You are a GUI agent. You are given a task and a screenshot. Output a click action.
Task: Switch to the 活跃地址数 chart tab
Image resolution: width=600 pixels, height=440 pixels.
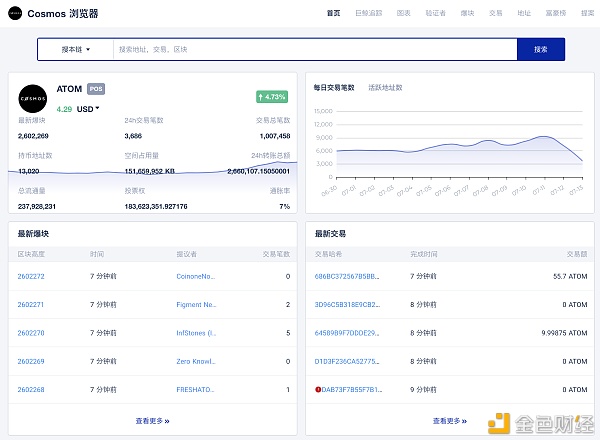(385, 88)
